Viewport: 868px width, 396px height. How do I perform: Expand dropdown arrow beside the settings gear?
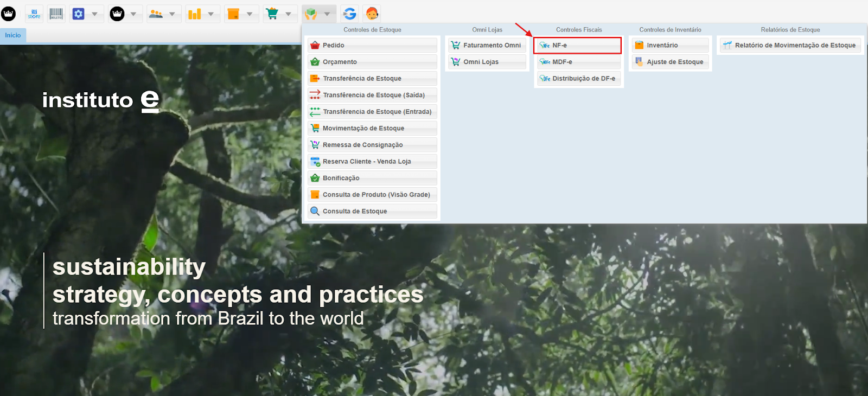[x=94, y=14]
